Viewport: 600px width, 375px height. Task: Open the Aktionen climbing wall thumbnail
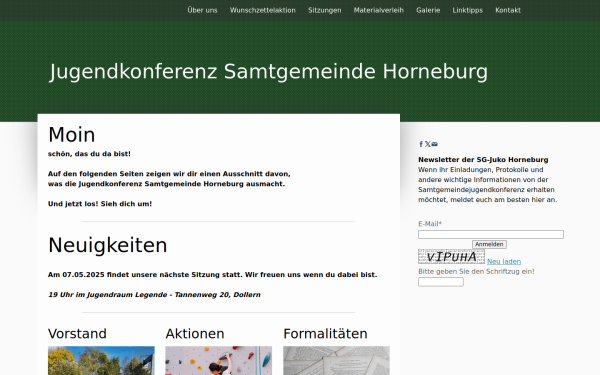tap(218, 360)
